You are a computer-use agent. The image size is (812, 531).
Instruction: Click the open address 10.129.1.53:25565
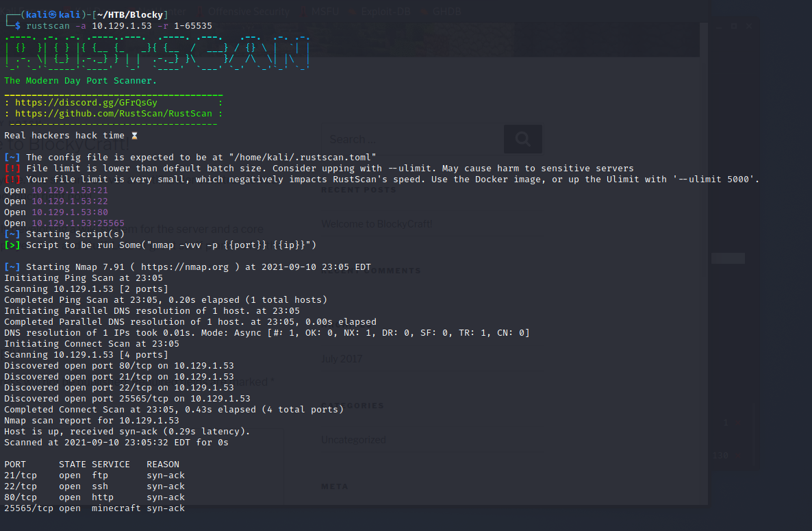(x=78, y=223)
